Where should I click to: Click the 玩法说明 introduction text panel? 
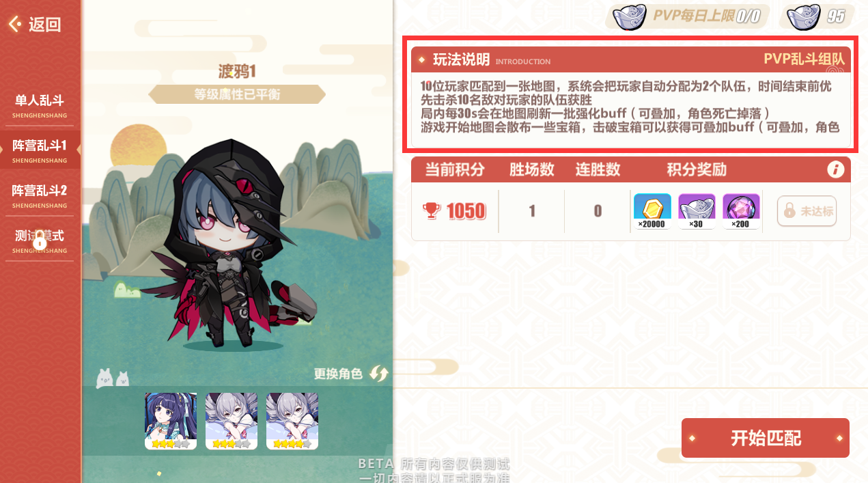[x=631, y=97]
